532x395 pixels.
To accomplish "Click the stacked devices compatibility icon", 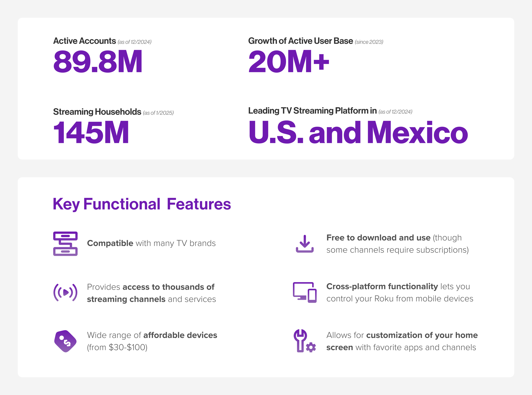I will pos(65,243).
